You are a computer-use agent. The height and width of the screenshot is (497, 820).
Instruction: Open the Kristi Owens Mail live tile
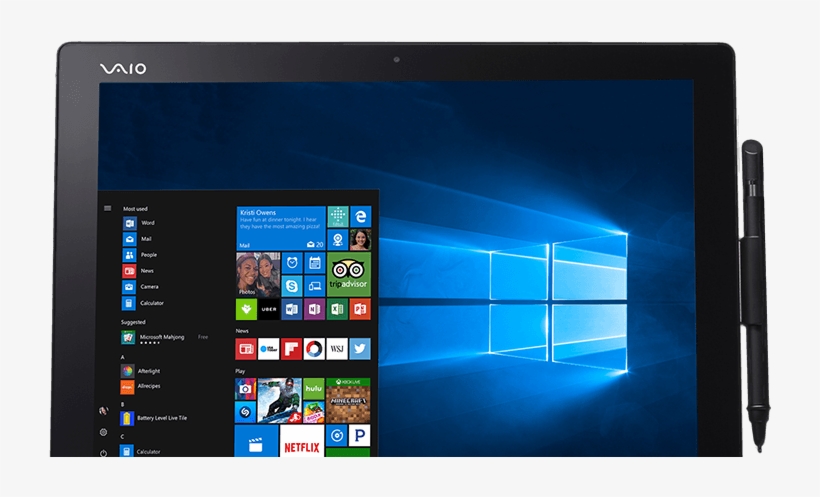tap(281, 228)
